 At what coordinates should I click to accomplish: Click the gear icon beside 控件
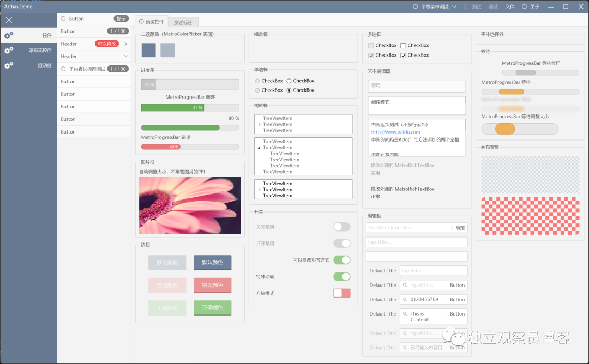(x=9, y=35)
